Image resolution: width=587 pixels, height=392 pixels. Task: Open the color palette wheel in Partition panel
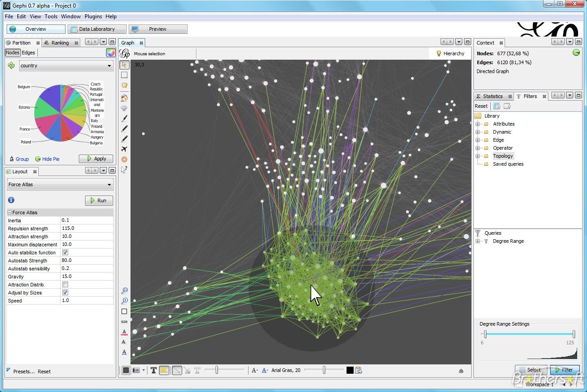[110, 53]
